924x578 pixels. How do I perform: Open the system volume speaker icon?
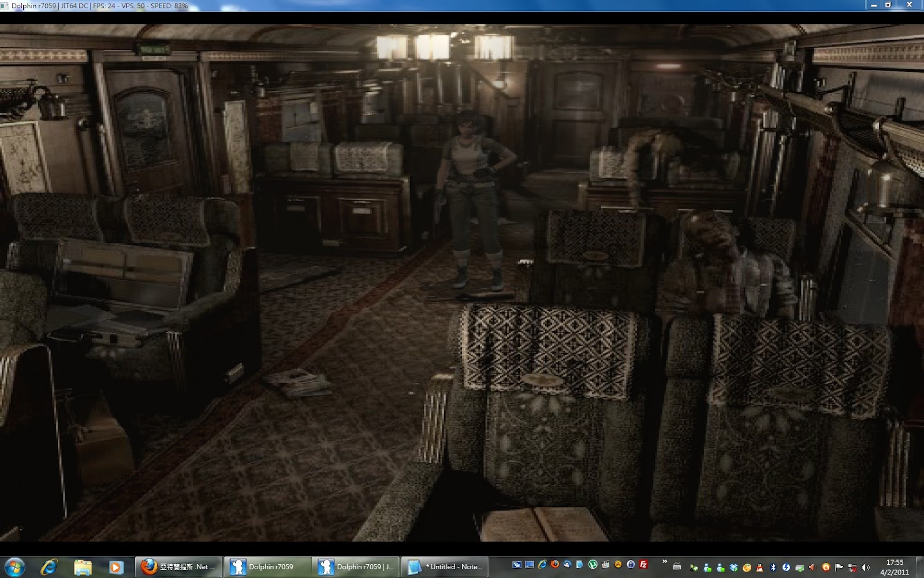[x=865, y=568]
